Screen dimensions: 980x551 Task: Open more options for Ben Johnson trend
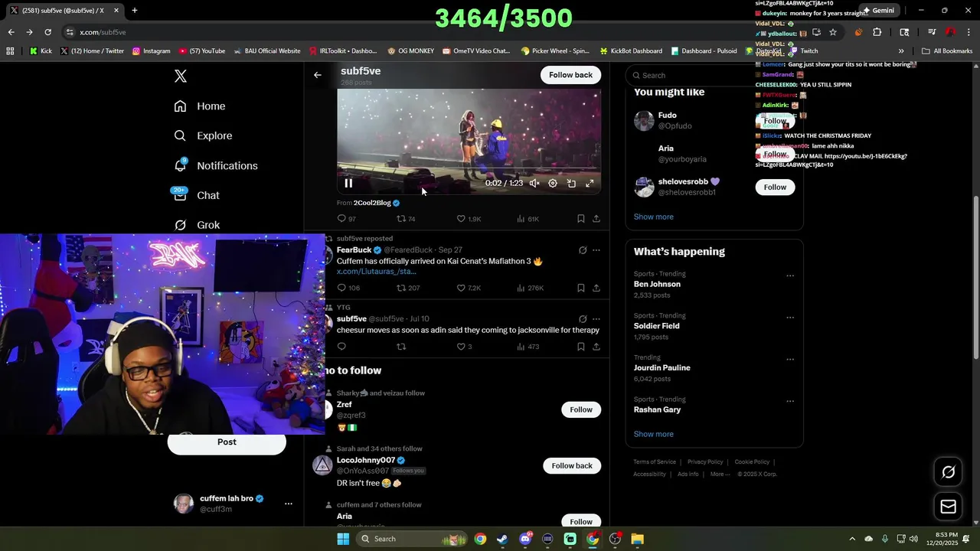point(790,275)
